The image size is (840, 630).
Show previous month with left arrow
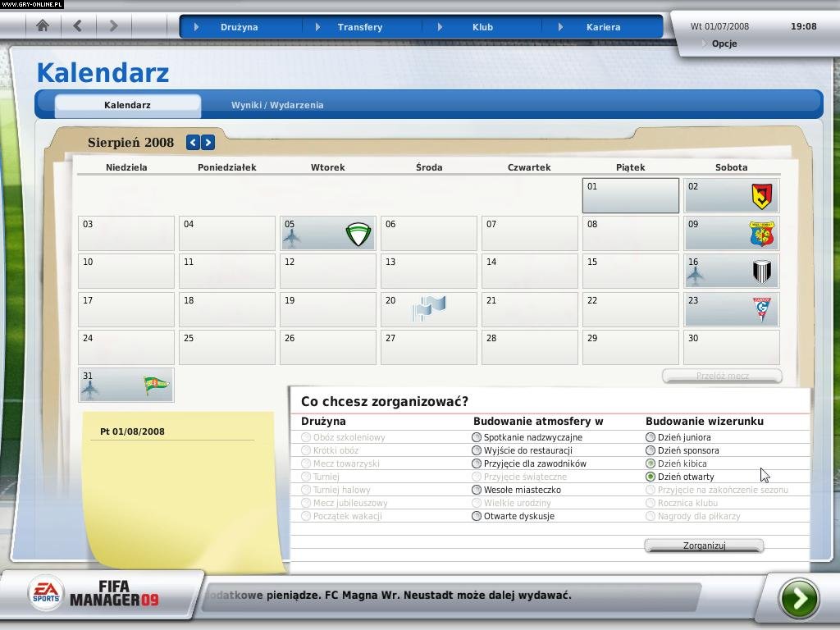click(x=193, y=143)
